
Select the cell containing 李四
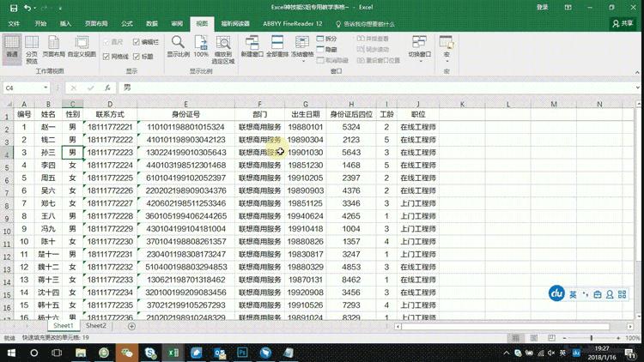point(48,165)
